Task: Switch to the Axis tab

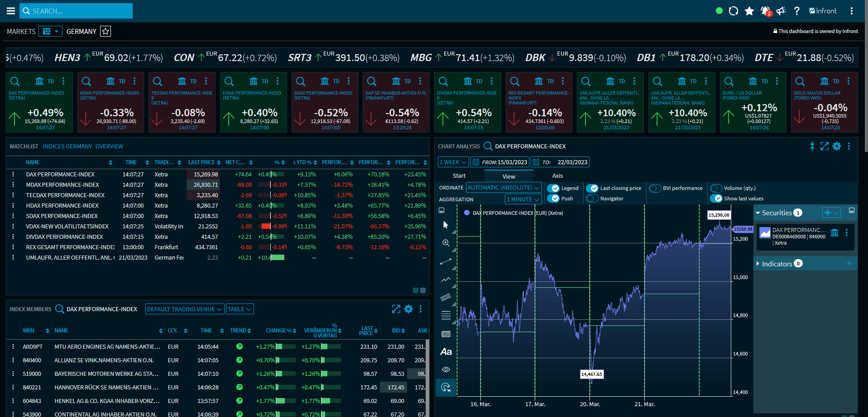Action: (557, 176)
